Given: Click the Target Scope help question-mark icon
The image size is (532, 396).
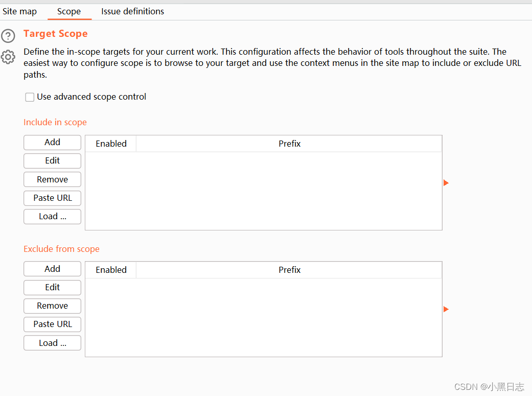Looking at the screenshot, I should tap(8, 36).
